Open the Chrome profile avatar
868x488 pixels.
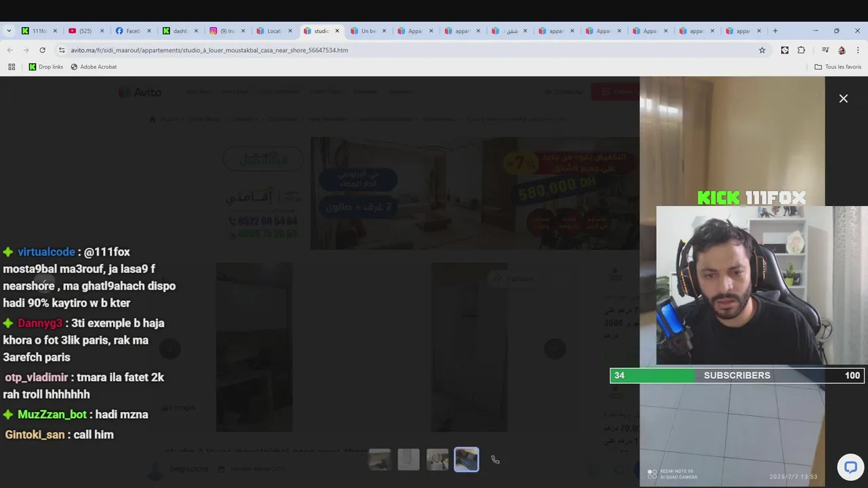(842, 50)
